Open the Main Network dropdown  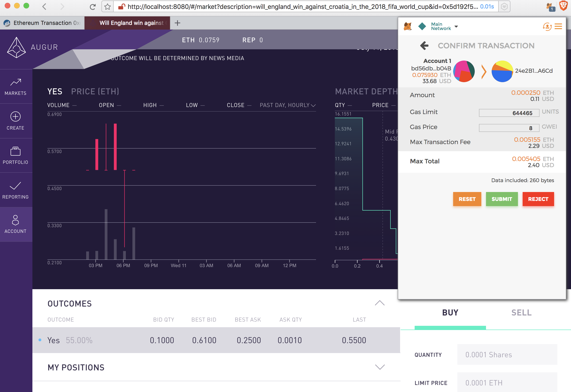pos(444,26)
